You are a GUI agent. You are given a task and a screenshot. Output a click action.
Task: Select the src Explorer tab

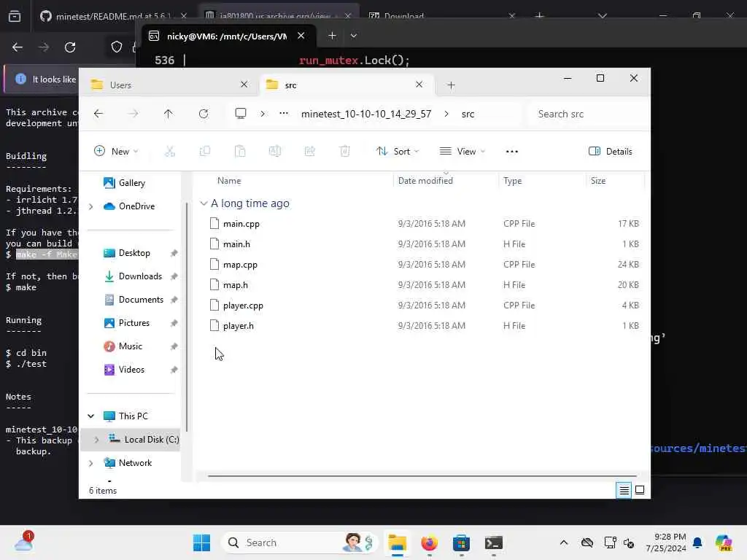345,85
